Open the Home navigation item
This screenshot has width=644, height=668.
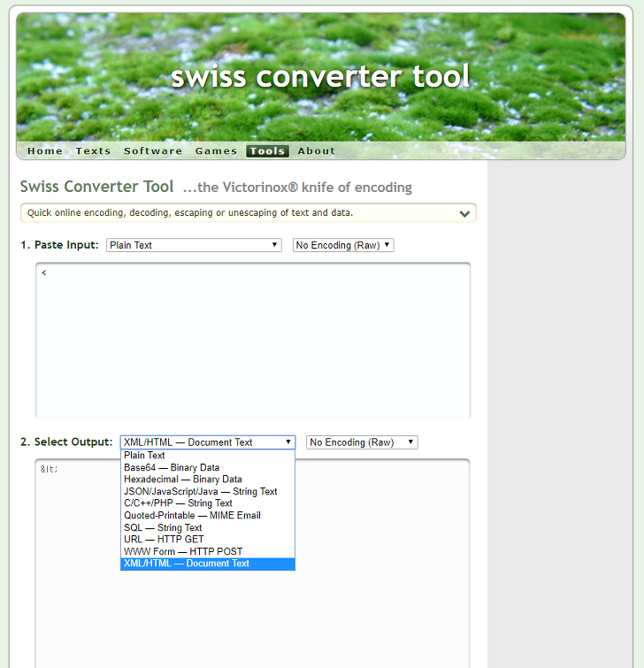[45, 150]
